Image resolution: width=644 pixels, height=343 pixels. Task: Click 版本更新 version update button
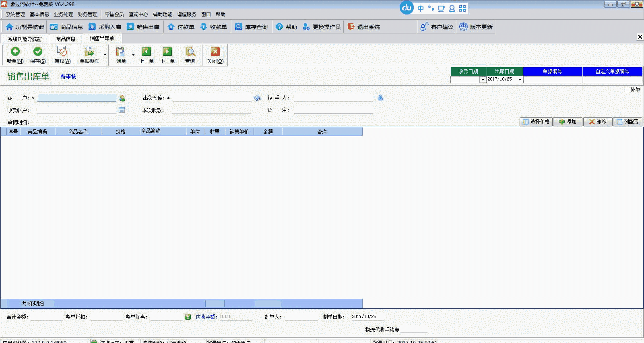476,27
